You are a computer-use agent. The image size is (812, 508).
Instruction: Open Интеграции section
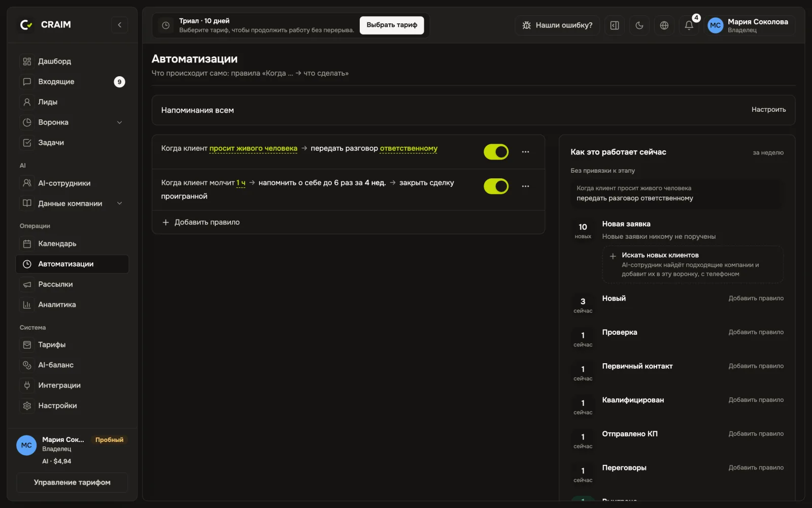tap(72, 386)
